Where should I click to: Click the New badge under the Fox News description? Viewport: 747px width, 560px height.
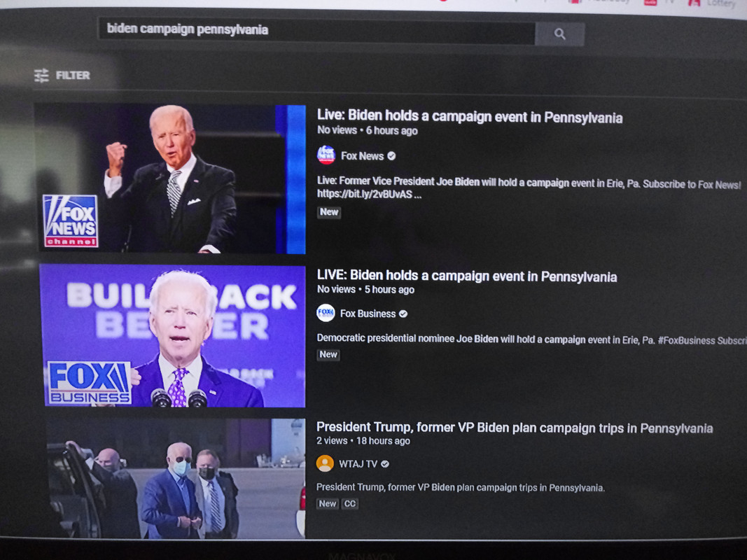tap(329, 212)
